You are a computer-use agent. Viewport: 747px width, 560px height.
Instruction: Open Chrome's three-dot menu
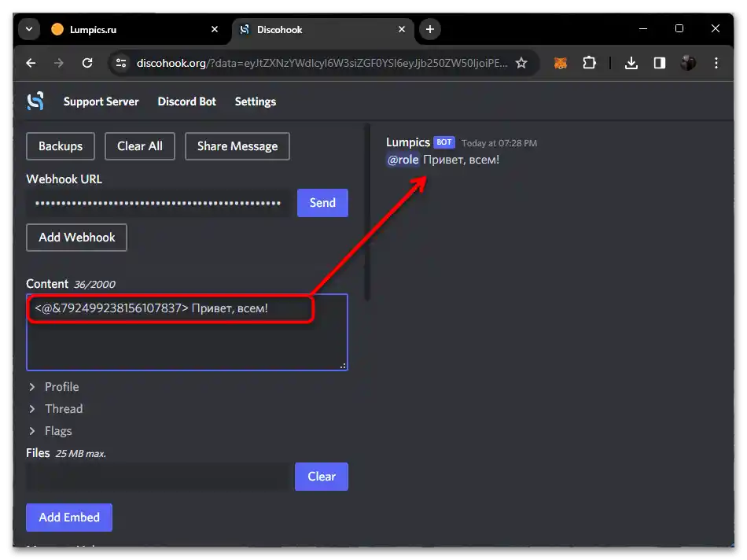(716, 63)
